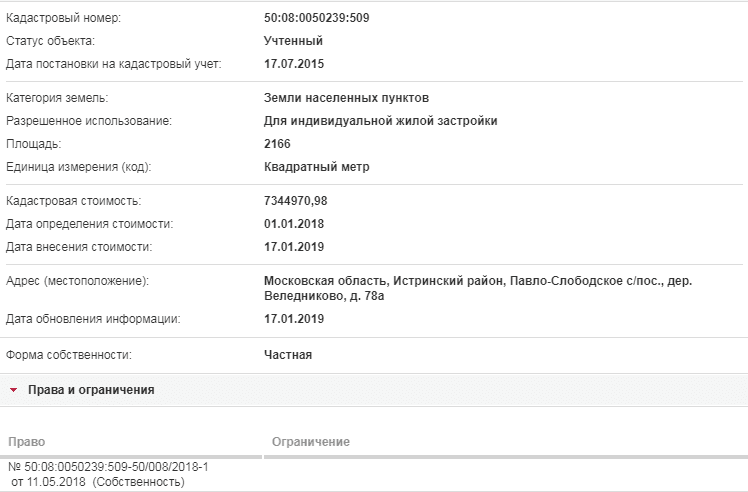
Task: Select cadastral number 50:08:0050239:509 value
Action: [317, 18]
